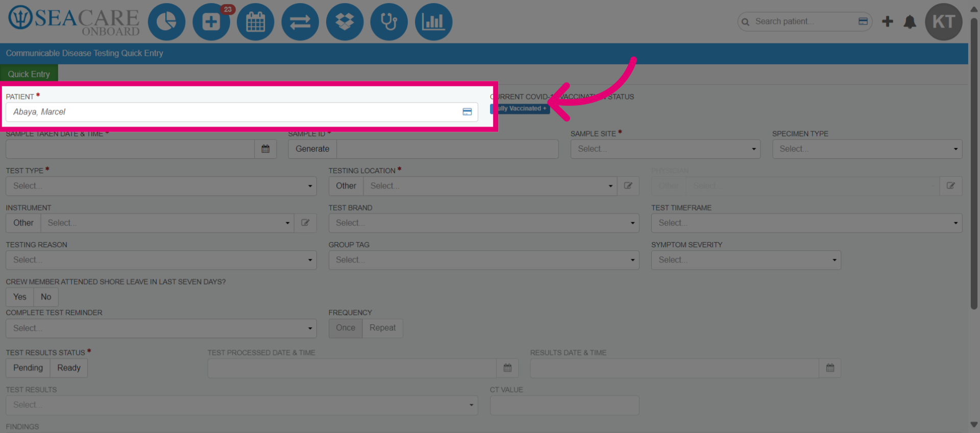Open the Specimen Type dropdown

click(x=867, y=149)
